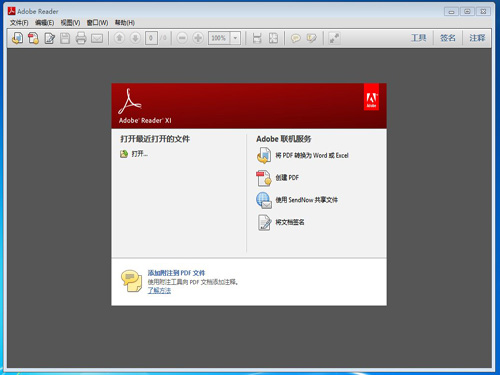Click the Open file toolbar icon
The width and height of the screenshot is (500, 375).
[18, 38]
